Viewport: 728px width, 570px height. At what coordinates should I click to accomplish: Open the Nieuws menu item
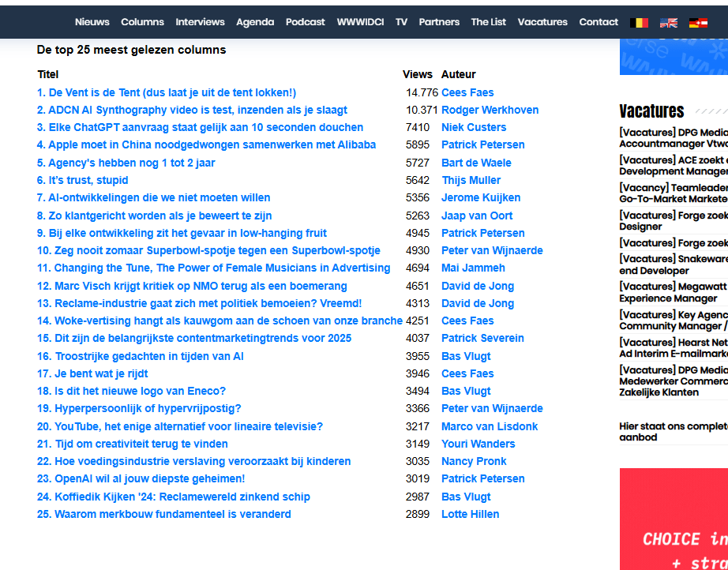point(92,22)
